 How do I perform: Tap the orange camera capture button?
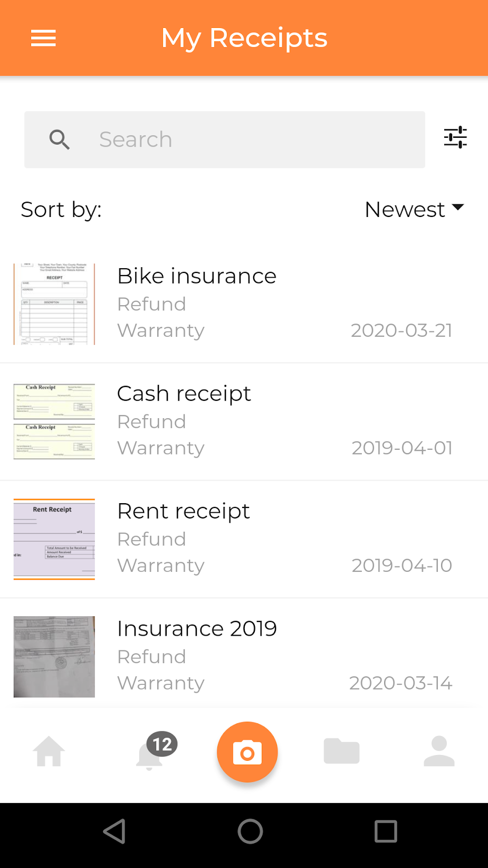pos(247,752)
